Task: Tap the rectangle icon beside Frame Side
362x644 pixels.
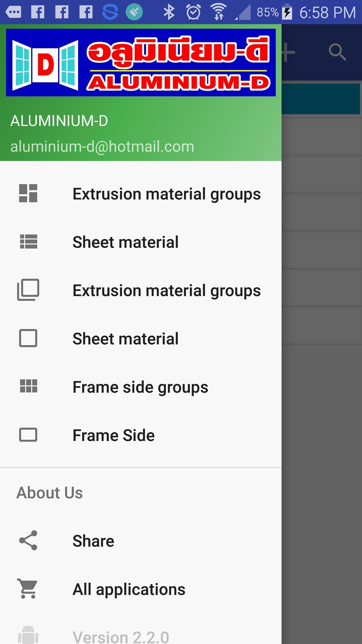Action: pos(28,435)
